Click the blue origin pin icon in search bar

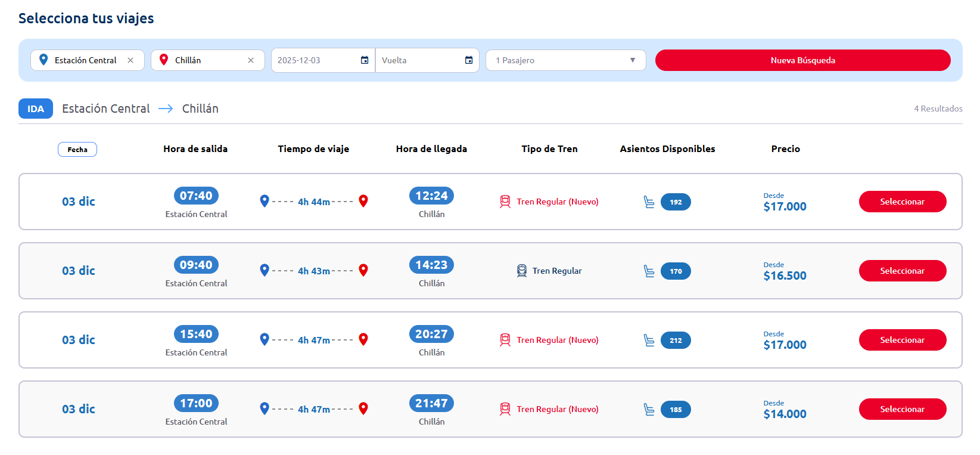point(43,60)
